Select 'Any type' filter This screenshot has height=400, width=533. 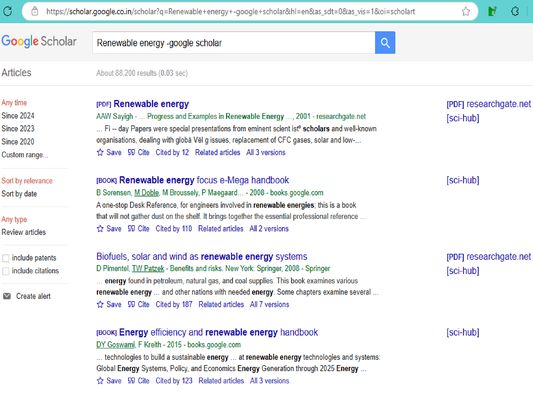[x=14, y=219]
